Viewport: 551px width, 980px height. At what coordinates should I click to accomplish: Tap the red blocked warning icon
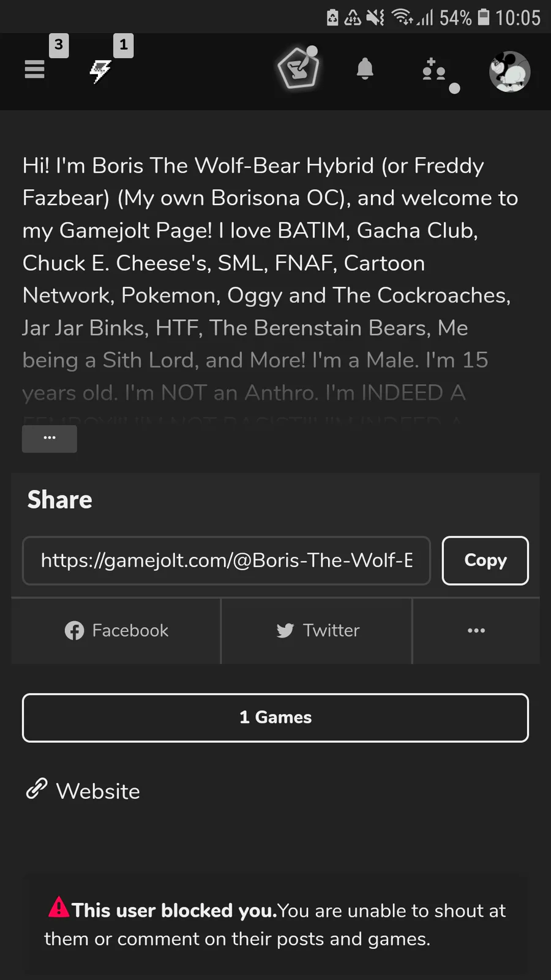pos(59,907)
